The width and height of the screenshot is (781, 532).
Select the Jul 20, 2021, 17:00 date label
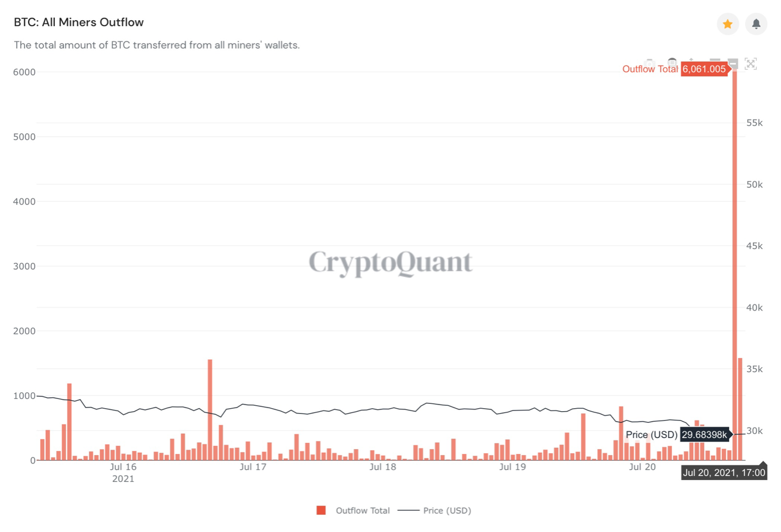click(x=724, y=472)
